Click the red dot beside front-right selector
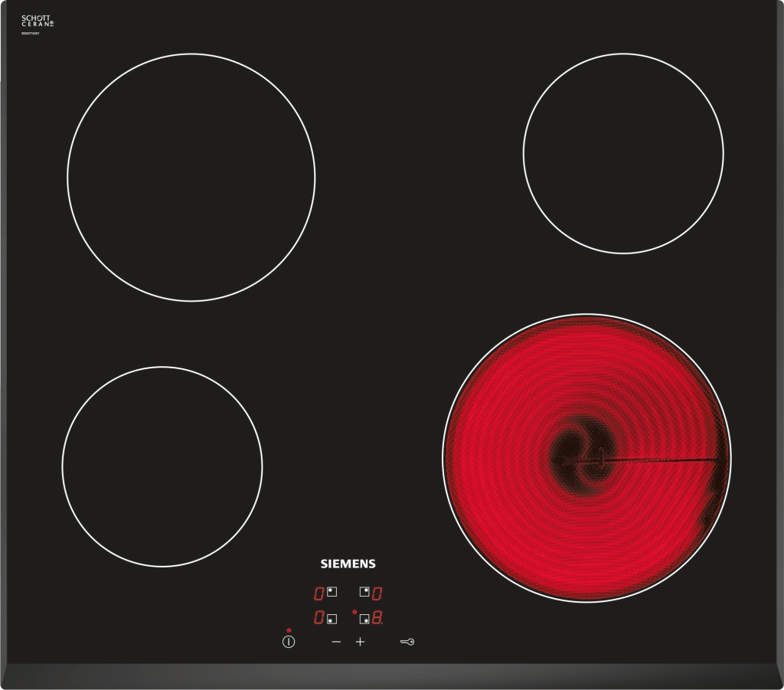This screenshot has height=690, width=784. (x=354, y=612)
